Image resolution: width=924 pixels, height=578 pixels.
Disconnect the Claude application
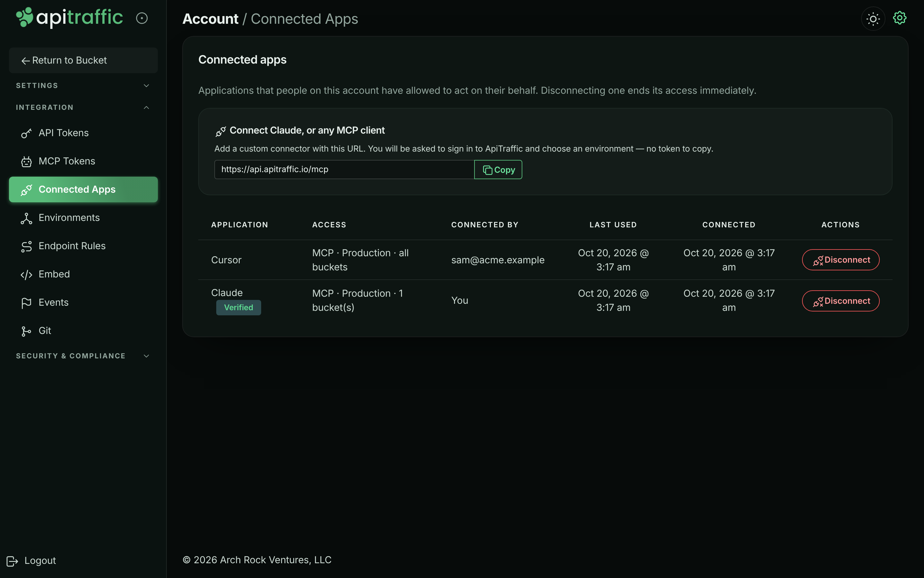pos(840,301)
